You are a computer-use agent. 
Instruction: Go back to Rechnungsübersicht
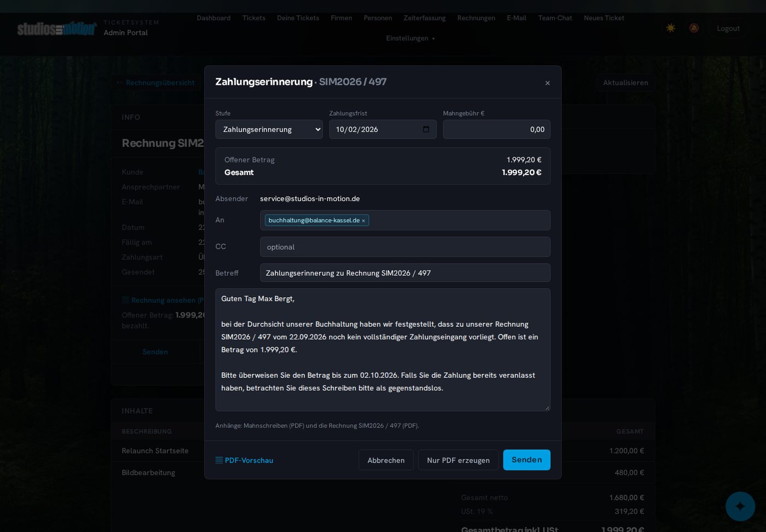click(x=156, y=83)
